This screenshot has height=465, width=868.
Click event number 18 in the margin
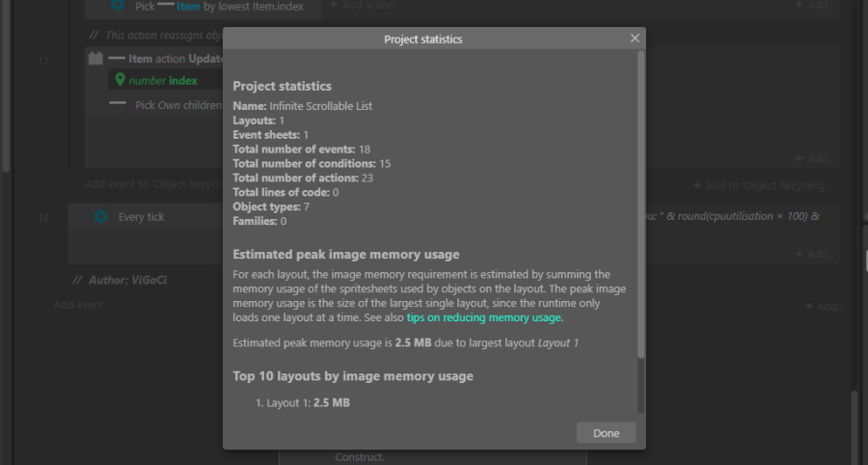click(42, 218)
